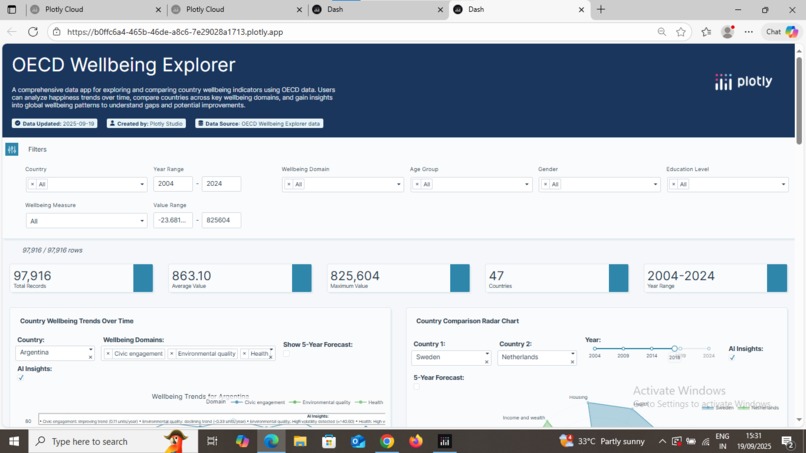
Task: Expand the Education Level filter dropdown
Action: [783, 184]
